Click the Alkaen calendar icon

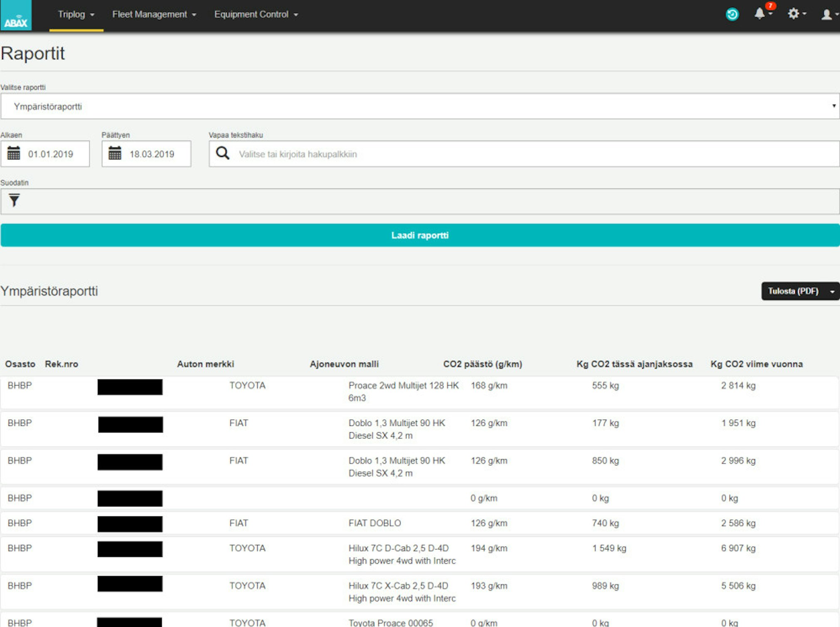coord(14,153)
